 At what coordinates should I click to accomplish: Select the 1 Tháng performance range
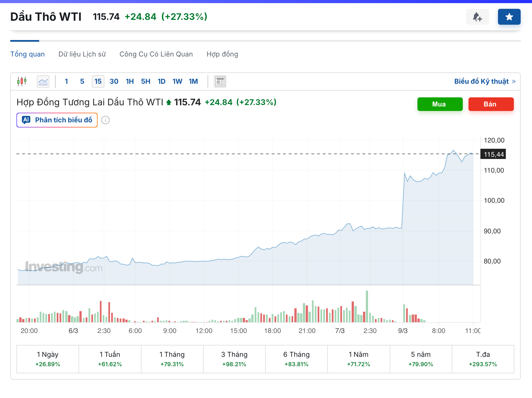(172, 359)
